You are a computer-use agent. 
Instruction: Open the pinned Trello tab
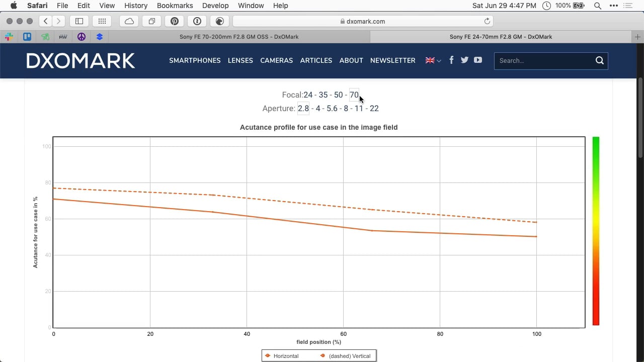coord(27,37)
